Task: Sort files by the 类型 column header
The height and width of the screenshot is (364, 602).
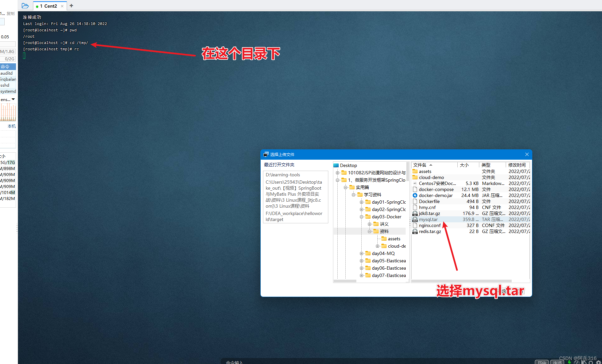Action: point(492,165)
